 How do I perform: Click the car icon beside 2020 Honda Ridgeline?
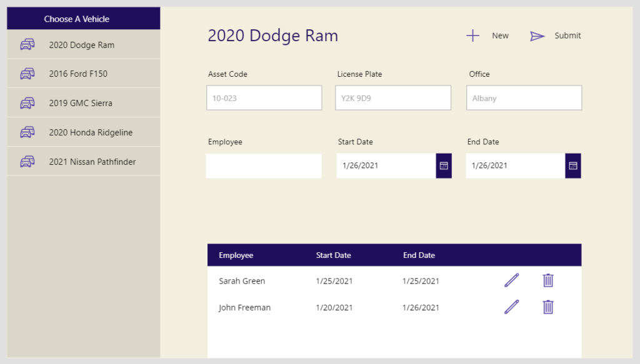pos(27,132)
